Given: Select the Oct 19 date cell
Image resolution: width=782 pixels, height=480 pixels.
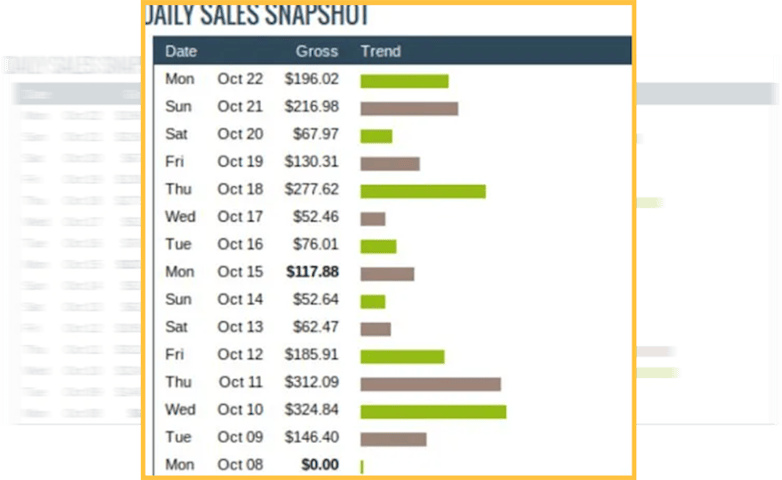Looking at the screenshot, I should (240, 162).
